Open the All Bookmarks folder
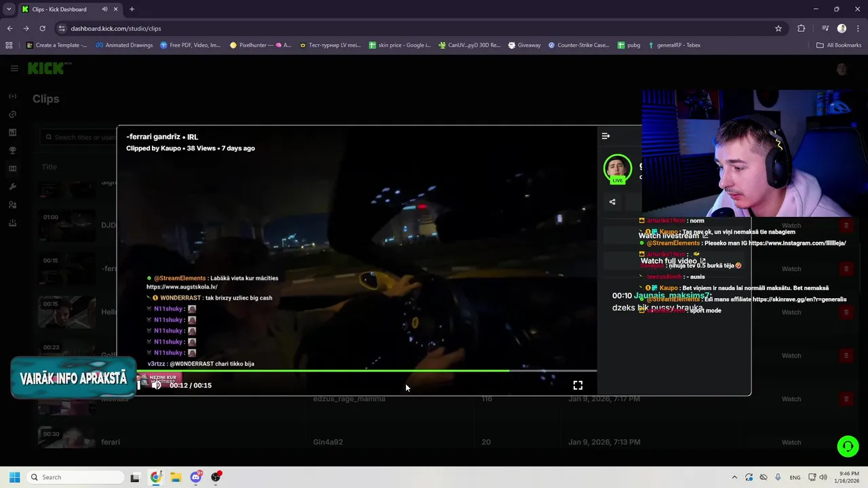The image size is (868, 488). 839,45
